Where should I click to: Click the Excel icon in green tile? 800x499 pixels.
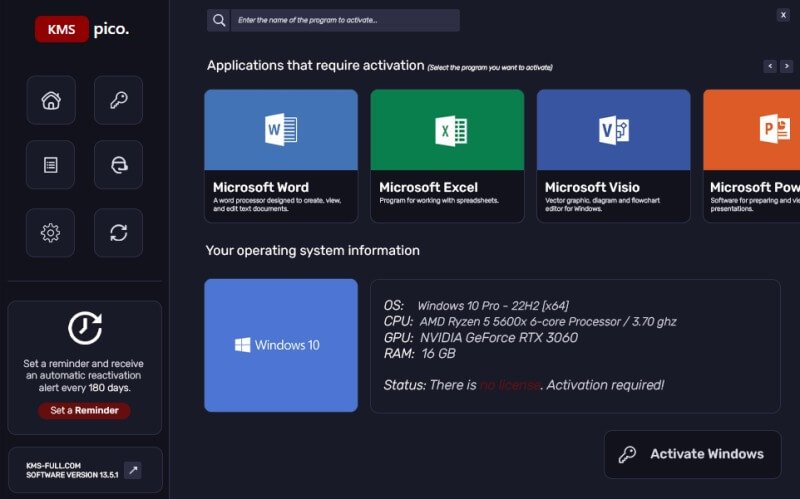[451, 131]
